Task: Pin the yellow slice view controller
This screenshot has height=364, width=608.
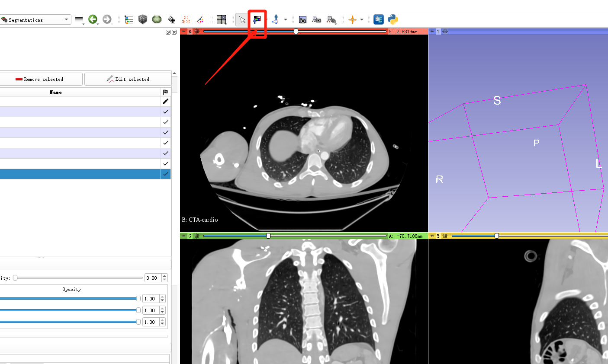Action: [x=431, y=236]
